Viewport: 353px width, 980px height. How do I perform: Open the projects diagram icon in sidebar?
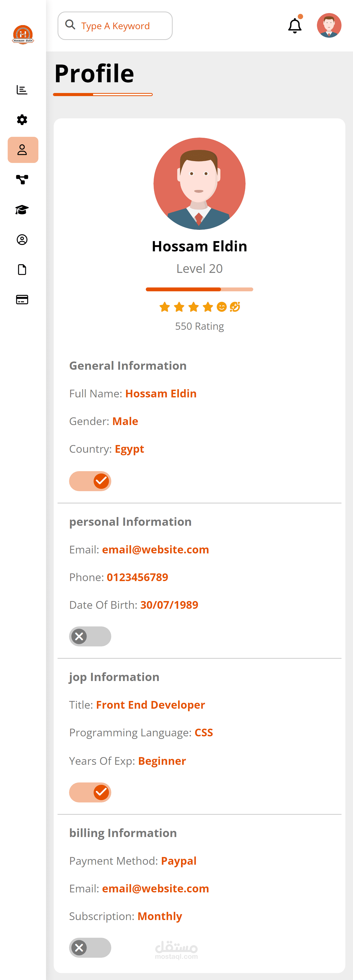click(x=22, y=180)
